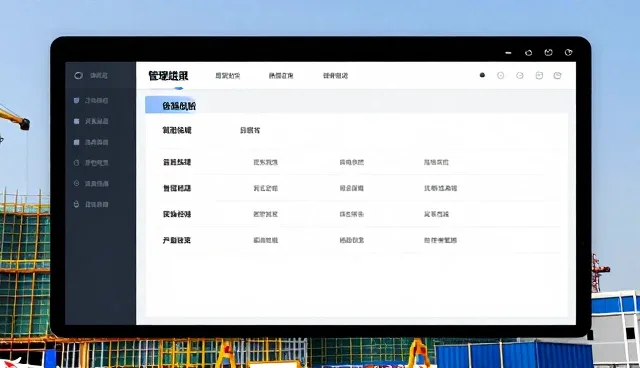Click the ring-shaped logo icon in the dark sidebar
This screenshot has width=640, height=368.
78,75
